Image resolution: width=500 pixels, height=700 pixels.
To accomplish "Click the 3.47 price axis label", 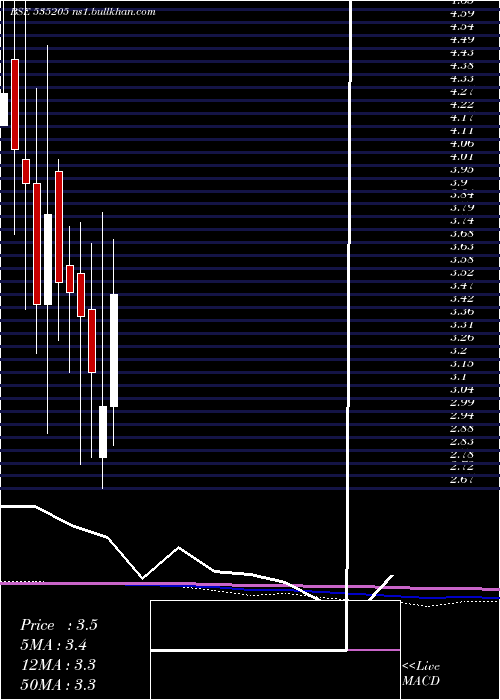I will pyautogui.click(x=462, y=285).
